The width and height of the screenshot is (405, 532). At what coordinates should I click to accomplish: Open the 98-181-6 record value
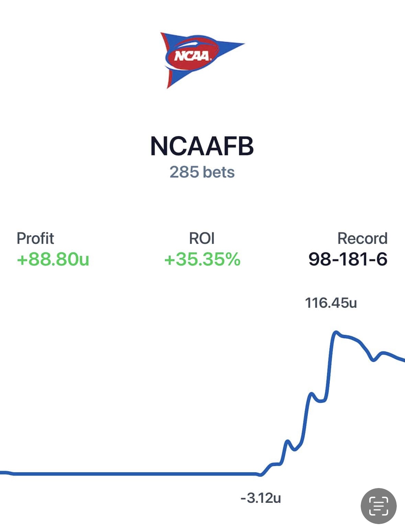348,259
